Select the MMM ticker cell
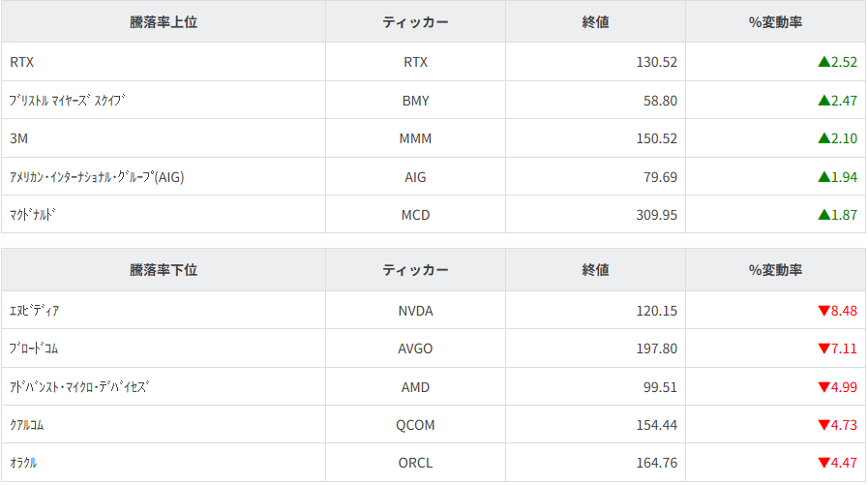The width and height of the screenshot is (868, 485). tap(415, 138)
